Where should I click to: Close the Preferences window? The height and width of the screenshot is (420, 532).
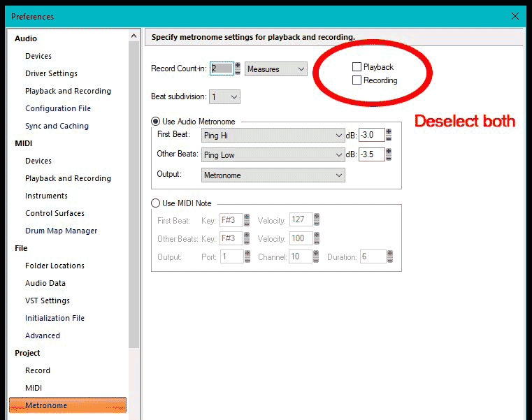coord(515,16)
